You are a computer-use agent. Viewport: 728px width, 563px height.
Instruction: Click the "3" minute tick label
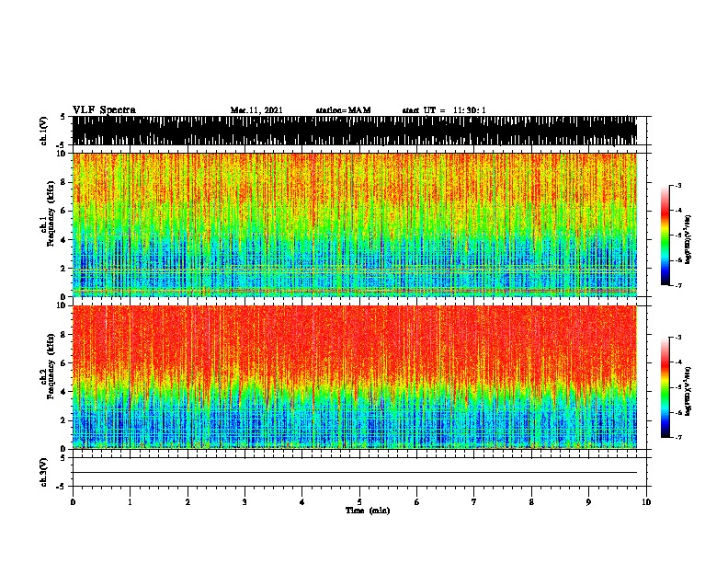[245, 502]
